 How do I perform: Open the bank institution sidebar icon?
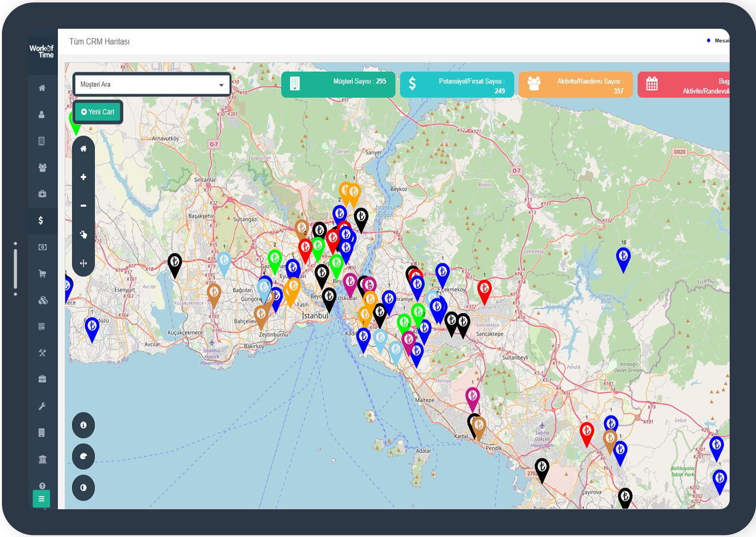[x=42, y=459]
